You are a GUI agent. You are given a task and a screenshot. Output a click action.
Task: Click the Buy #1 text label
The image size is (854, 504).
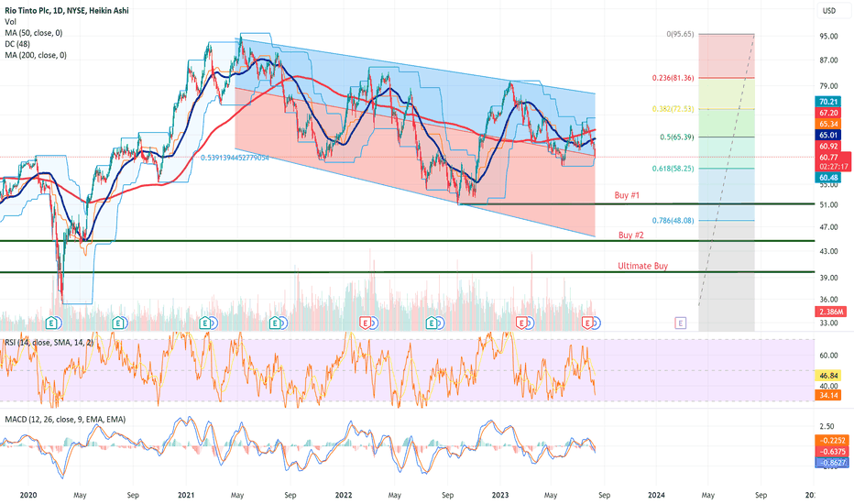[x=627, y=195]
